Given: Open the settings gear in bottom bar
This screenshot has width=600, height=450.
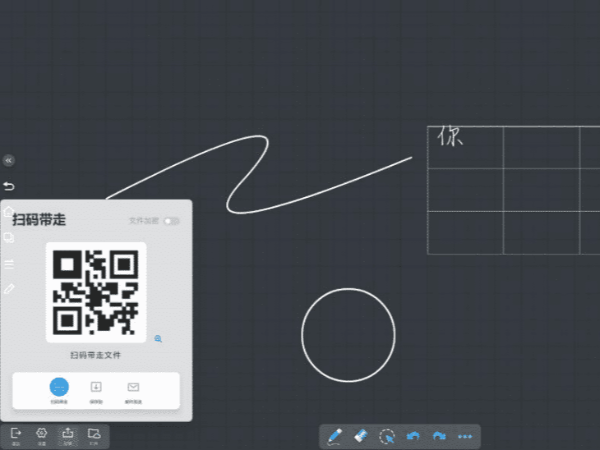Looking at the screenshot, I should [42, 435].
